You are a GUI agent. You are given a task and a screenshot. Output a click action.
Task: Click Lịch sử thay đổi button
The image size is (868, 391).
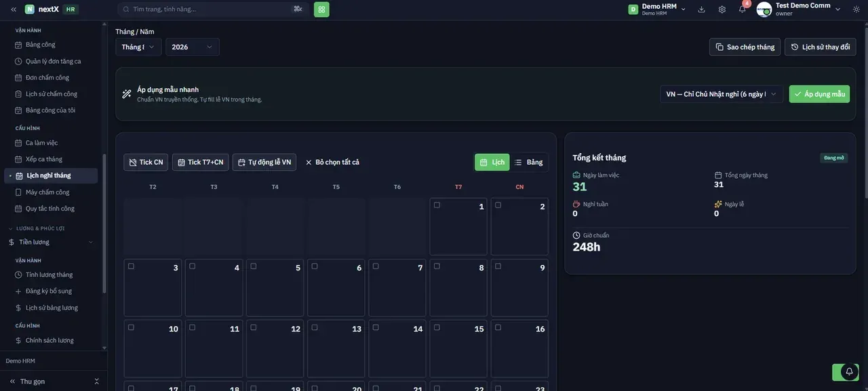[821, 47]
